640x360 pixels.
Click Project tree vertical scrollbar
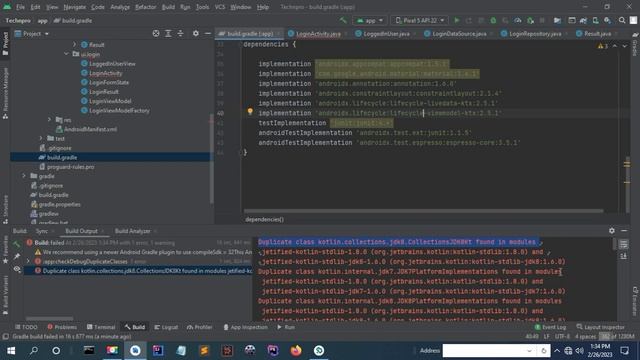click(x=211, y=159)
